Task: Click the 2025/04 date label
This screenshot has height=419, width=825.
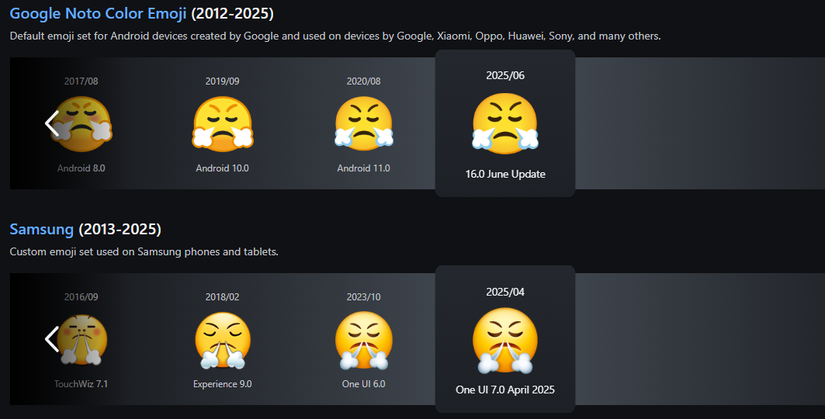Action: 505,292
